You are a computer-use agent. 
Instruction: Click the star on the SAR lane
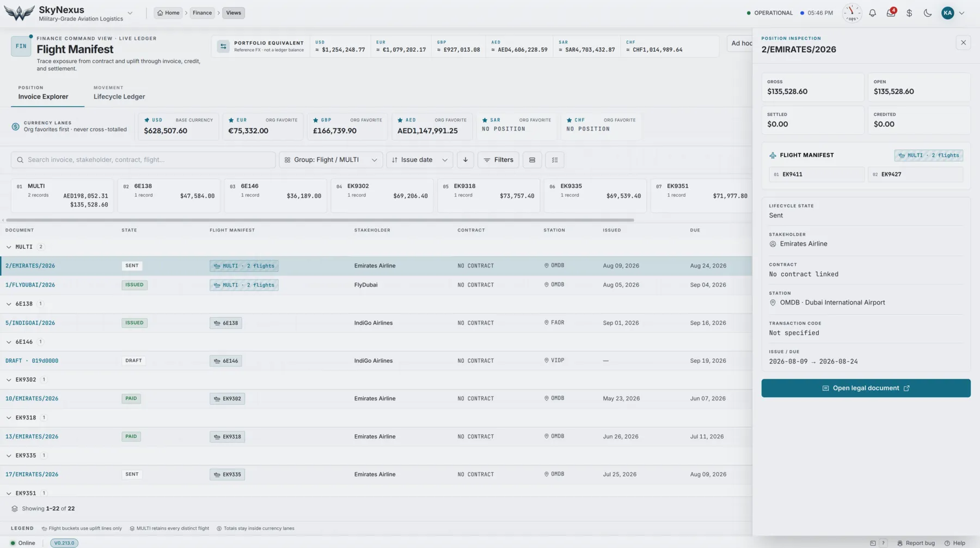click(485, 120)
